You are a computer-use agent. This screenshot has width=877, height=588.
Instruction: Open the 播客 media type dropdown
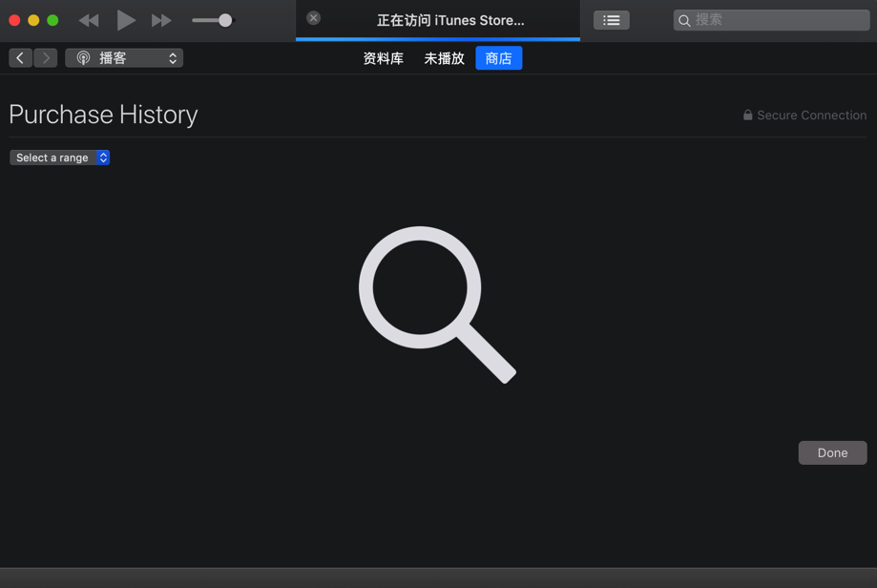coord(124,57)
